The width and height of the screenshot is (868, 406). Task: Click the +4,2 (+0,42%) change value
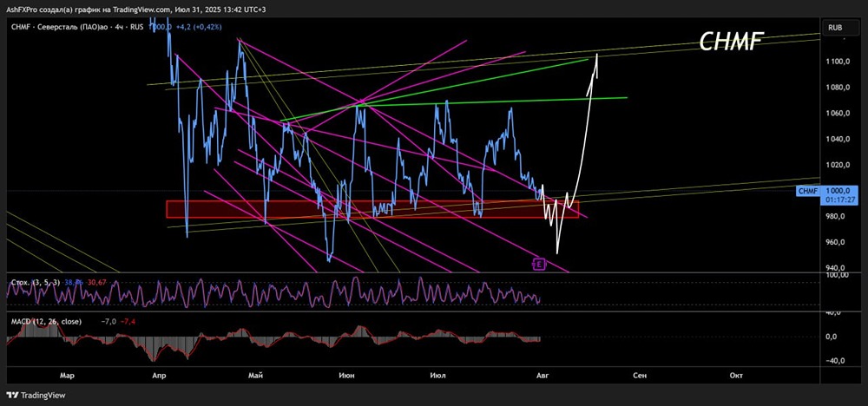click(x=199, y=26)
